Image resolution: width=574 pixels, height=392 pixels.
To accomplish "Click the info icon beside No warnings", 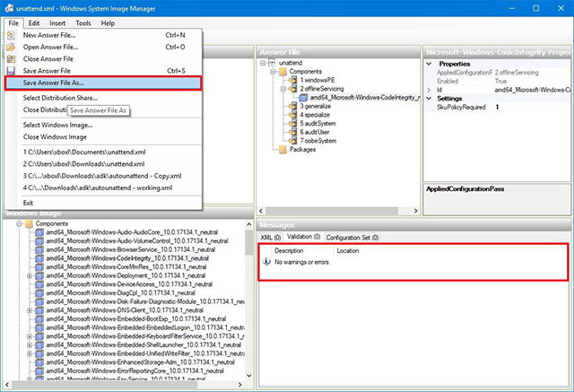I will pyautogui.click(x=266, y=262).
